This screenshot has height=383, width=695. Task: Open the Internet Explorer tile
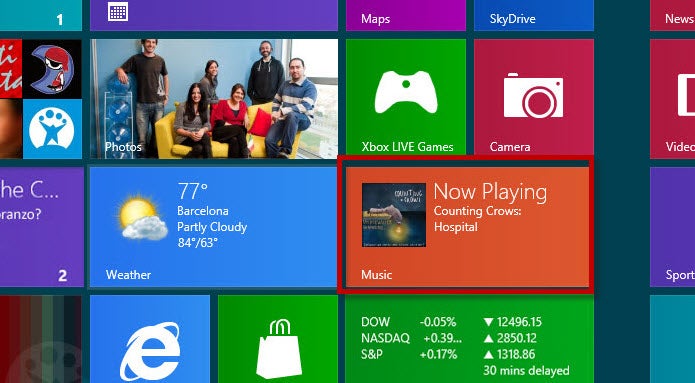pyautogui.click(x=150, y=339)
